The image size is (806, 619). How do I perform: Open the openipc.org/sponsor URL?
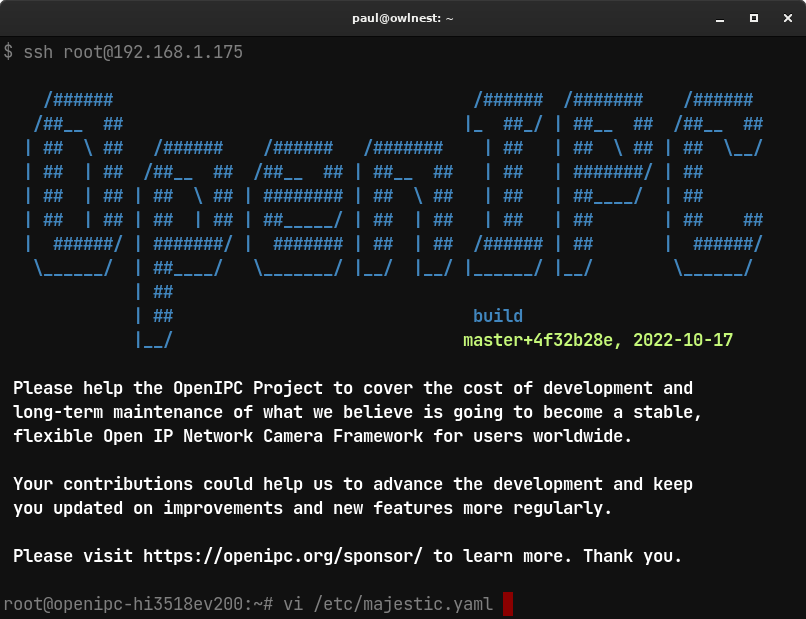(x=283, y=556)
